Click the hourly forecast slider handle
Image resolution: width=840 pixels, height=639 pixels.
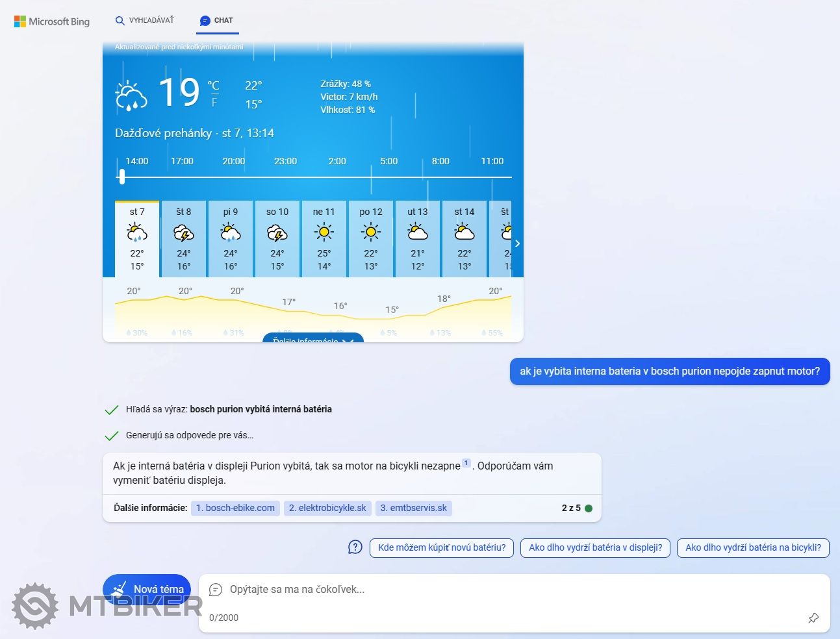(121, 176)
